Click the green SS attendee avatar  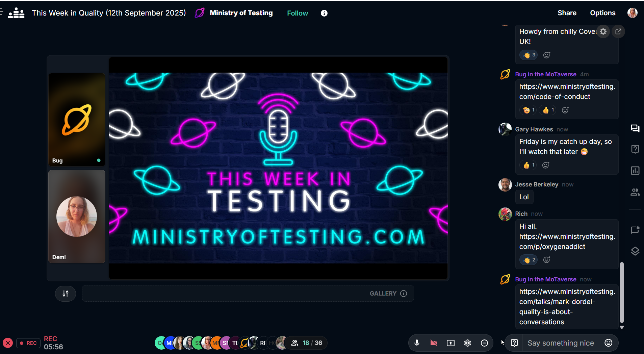click(x=198, y=343)
